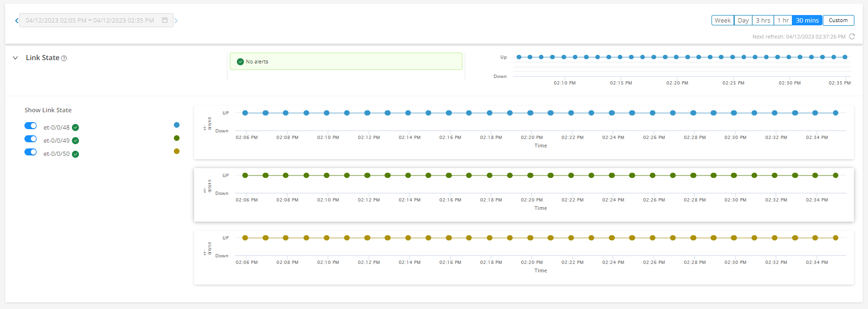
Task: Collapse the Link State section
Action: pyautogui.click(x=16, y=58)
